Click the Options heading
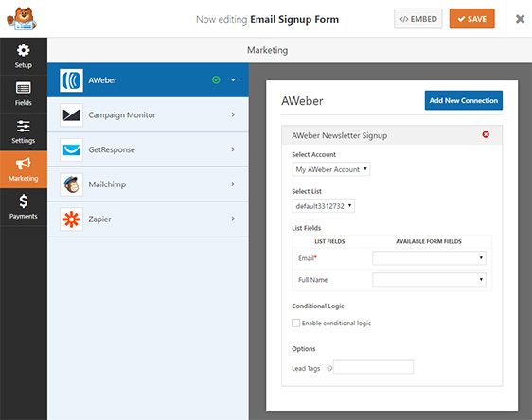Viewport: 532px width, 420px height. click(303, 349)
